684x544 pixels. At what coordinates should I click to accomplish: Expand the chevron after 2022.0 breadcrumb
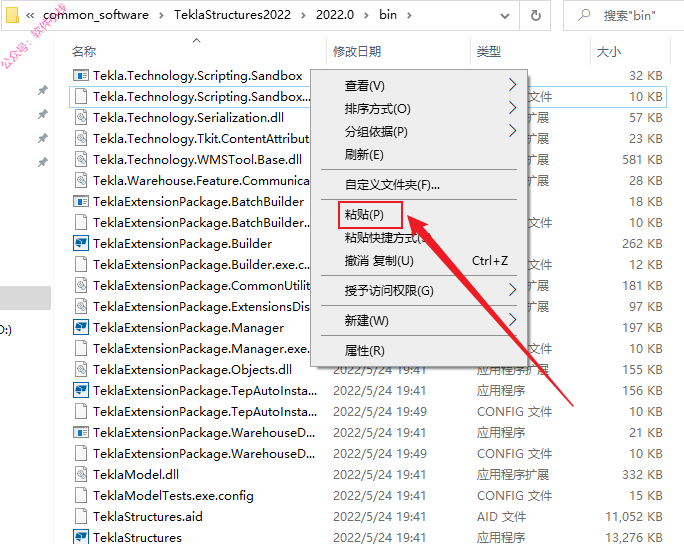click(366, 15)
